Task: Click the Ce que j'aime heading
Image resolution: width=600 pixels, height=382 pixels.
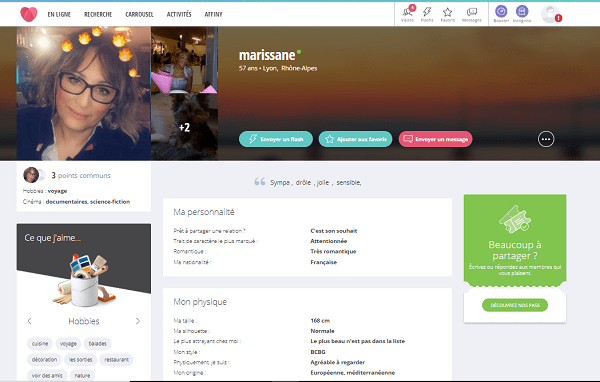Action: [52, 238]
